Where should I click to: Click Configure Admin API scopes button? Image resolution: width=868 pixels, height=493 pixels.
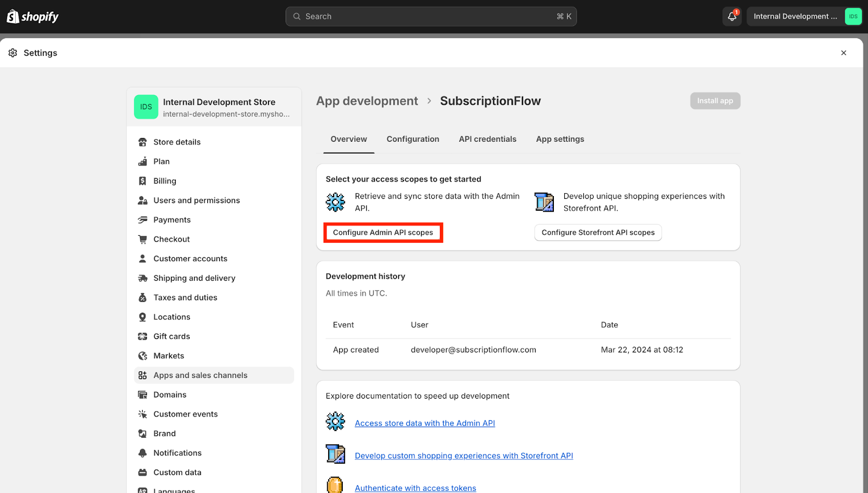(x=383, y=232)
